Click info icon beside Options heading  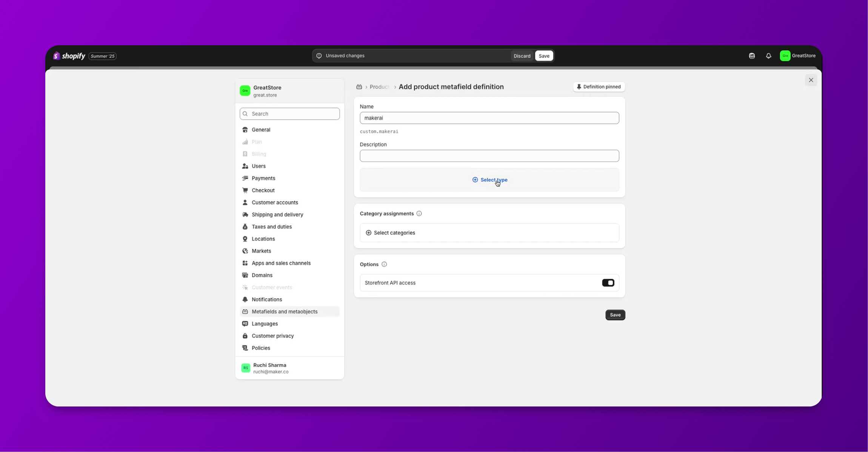click(x=384, y=264)
